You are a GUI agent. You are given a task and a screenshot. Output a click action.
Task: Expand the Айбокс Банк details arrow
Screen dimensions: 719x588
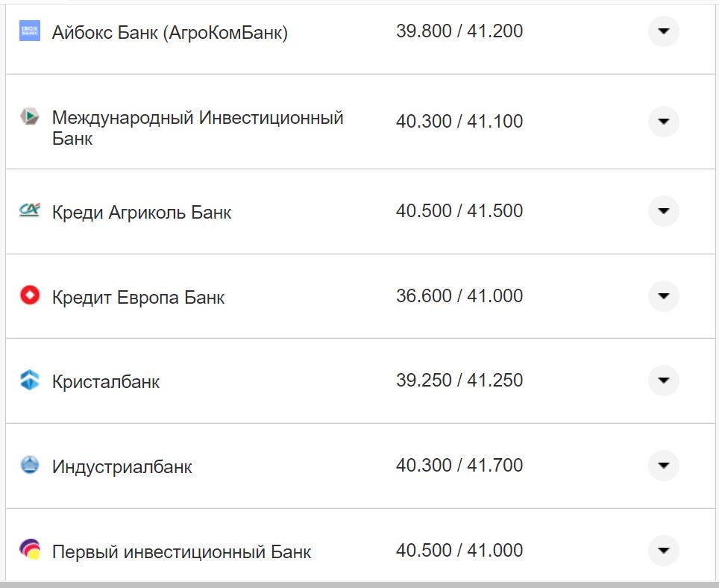click(663, 31)
